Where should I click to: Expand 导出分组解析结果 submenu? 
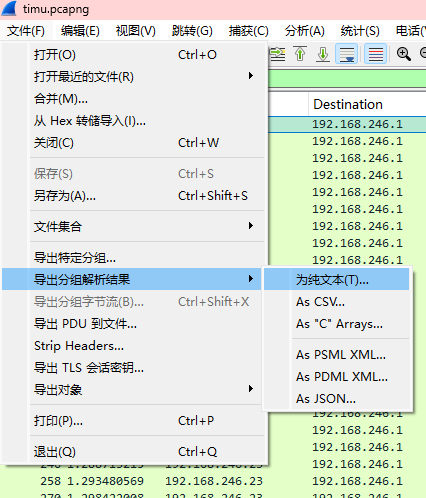[x=132, y=279]
